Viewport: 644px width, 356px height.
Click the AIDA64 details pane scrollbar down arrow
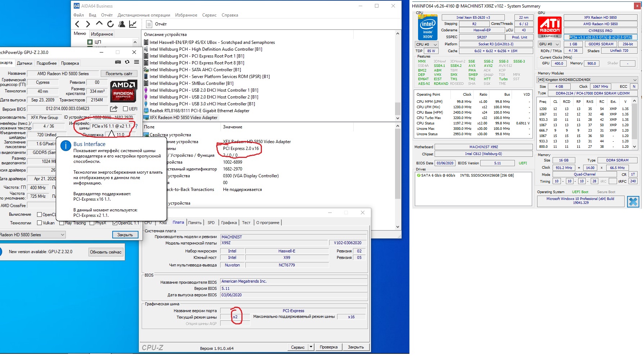tap(398, 227)
